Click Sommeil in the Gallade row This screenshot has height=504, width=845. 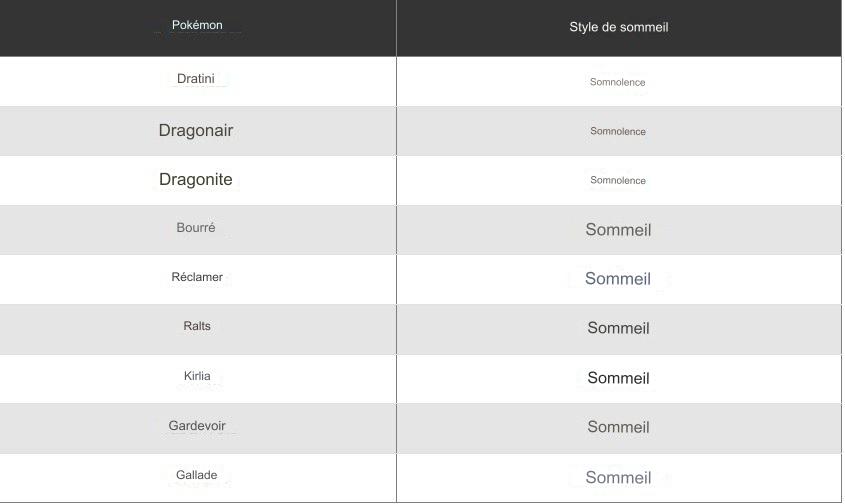[x=618, y=478]
